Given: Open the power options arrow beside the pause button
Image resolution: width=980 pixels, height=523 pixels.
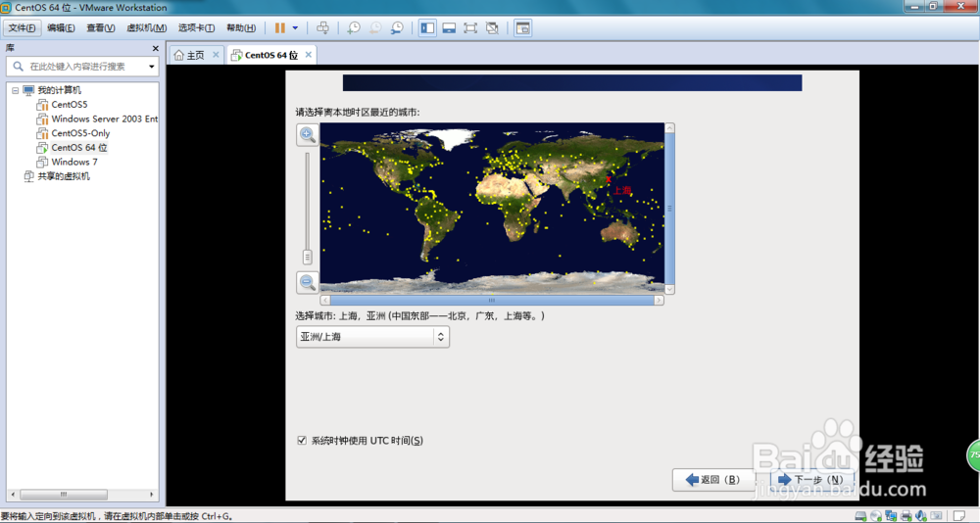Looking at the screenshot, I should coord(295,28).
